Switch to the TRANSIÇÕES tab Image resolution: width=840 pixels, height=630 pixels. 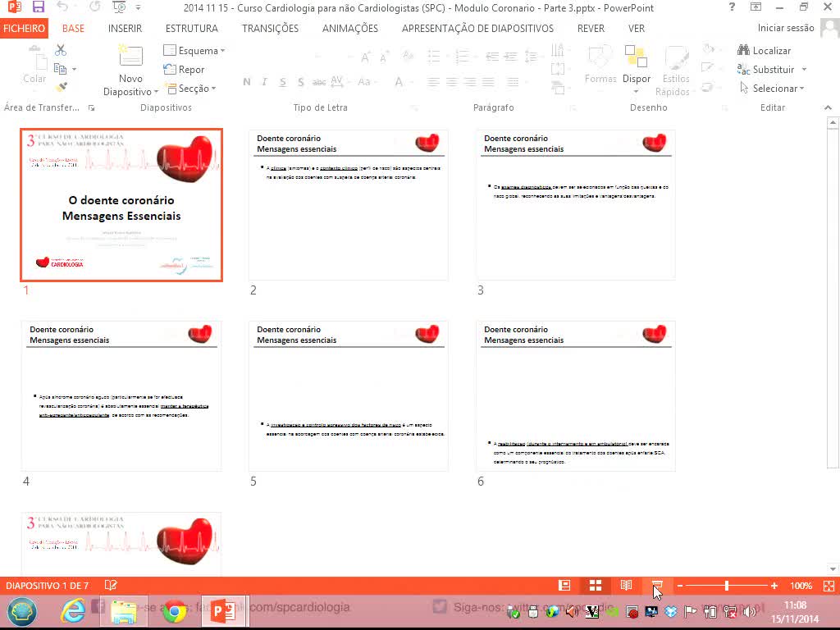pyautogui.click(x=270, y=29)
